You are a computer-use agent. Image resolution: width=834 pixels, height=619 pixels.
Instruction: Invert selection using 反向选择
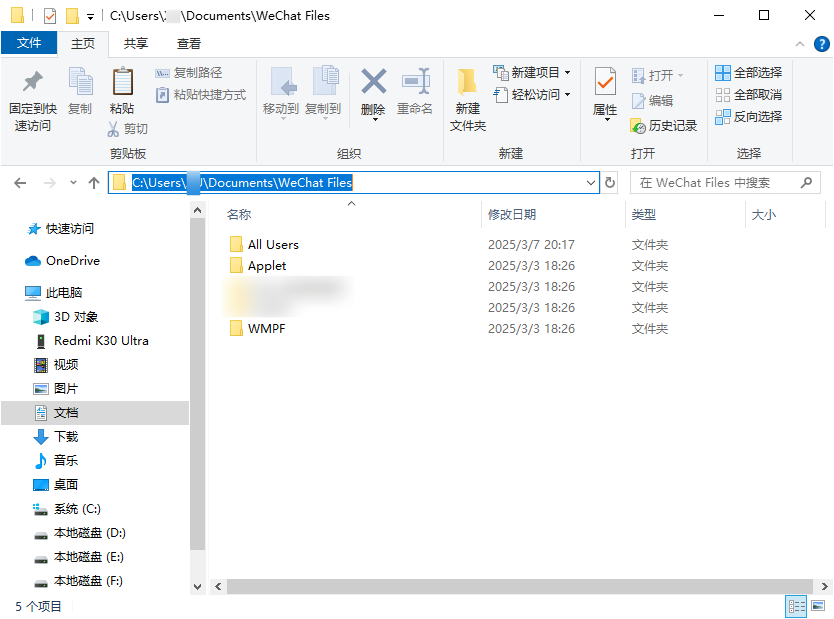[749, 117]
